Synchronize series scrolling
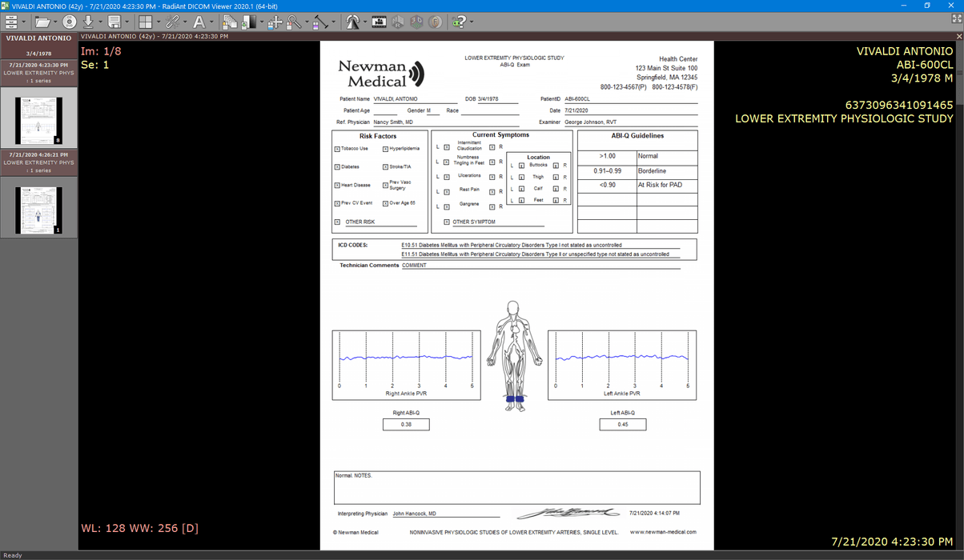This screenshot has height=560, width=964. tap(171, 22)
